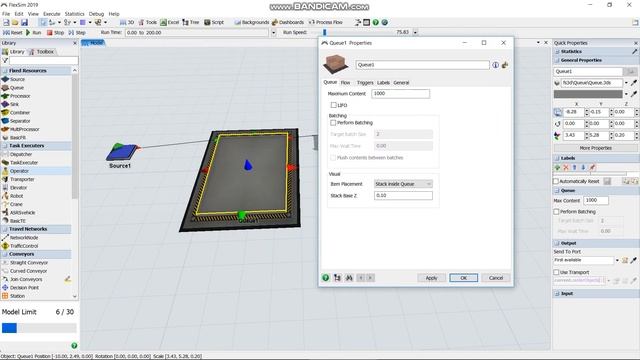Open the Send To Port dropdown
Screen dimensions: 640x360
(617, 260)
